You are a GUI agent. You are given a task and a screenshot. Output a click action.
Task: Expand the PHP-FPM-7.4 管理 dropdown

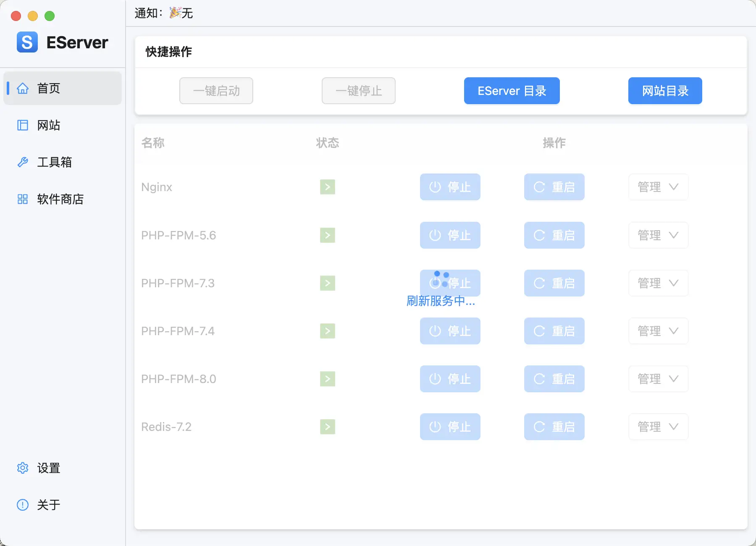659,331
